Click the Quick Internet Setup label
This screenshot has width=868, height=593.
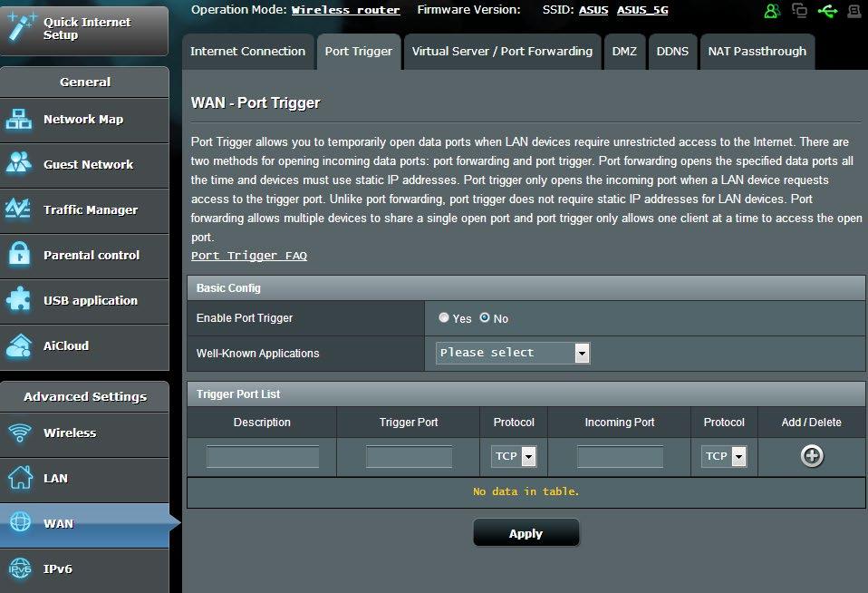(x=87, y=28)
